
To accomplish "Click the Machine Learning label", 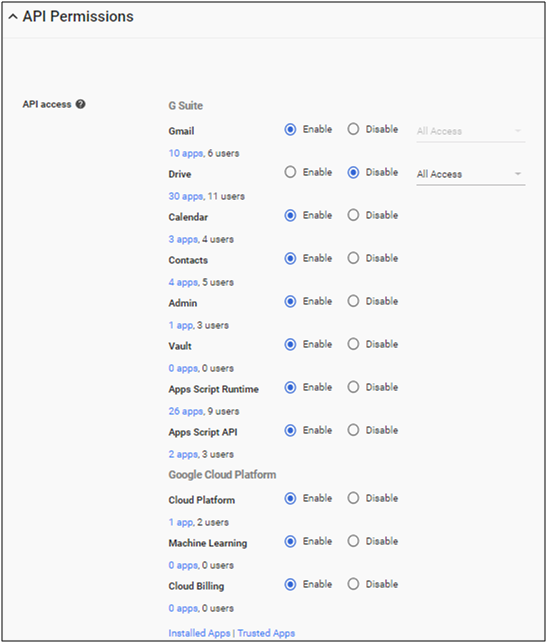I will 208,543.
